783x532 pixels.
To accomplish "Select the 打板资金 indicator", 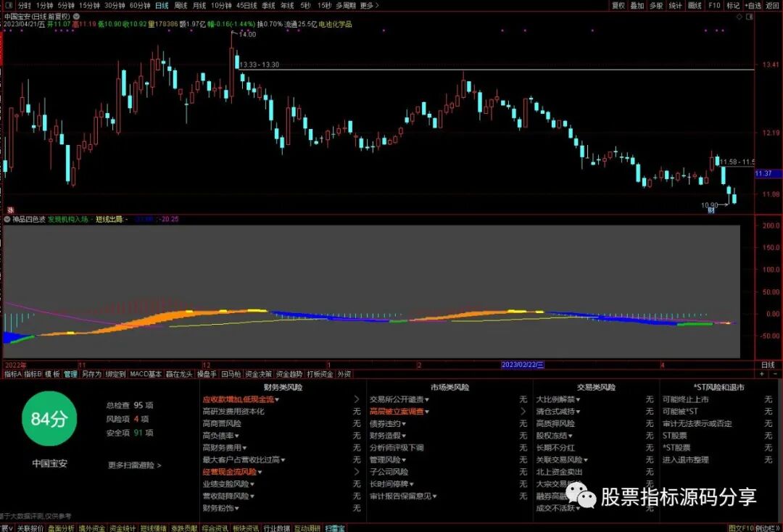I will [320, 374].
